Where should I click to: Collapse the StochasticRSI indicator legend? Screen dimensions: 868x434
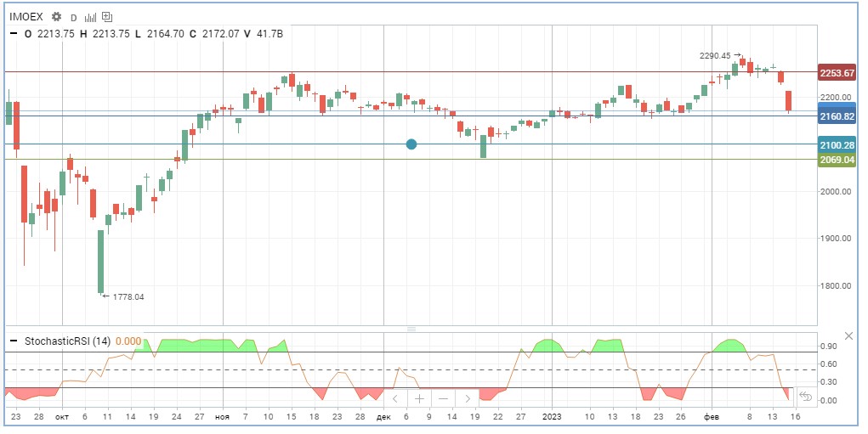pyautogui.click(x=14, y=341)
